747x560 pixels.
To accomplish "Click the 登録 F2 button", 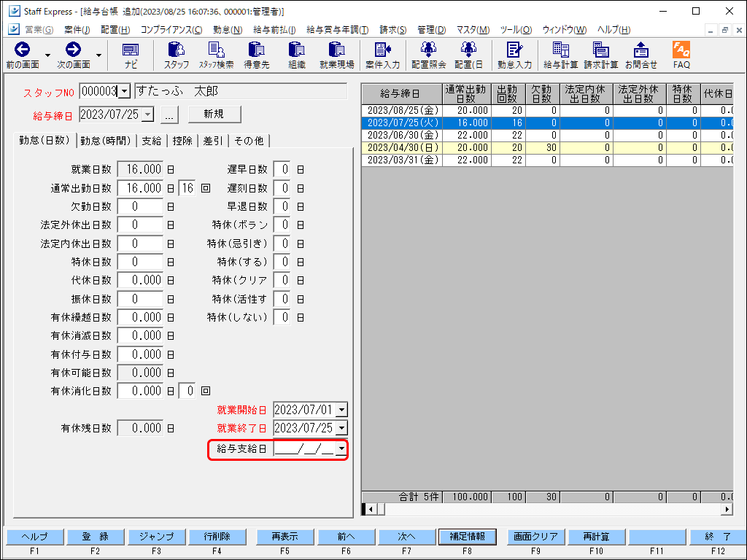I will click(96, 537).
